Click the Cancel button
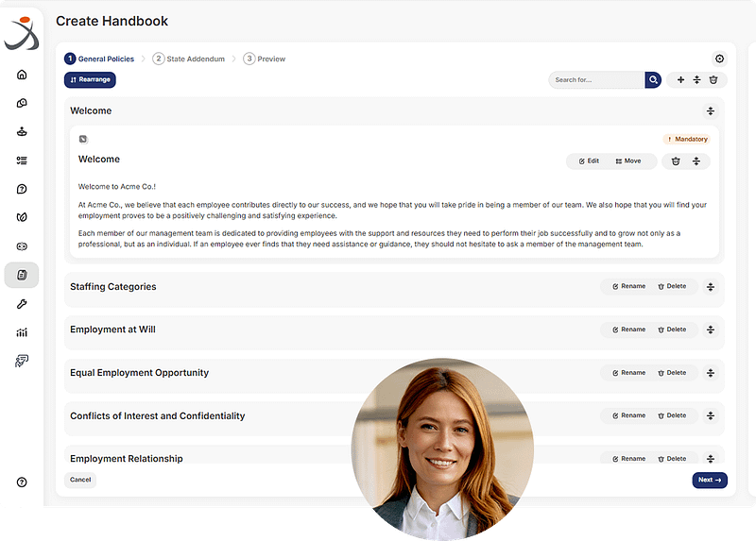The width and height of the screenshot is (756, 541). click(80, 480)
